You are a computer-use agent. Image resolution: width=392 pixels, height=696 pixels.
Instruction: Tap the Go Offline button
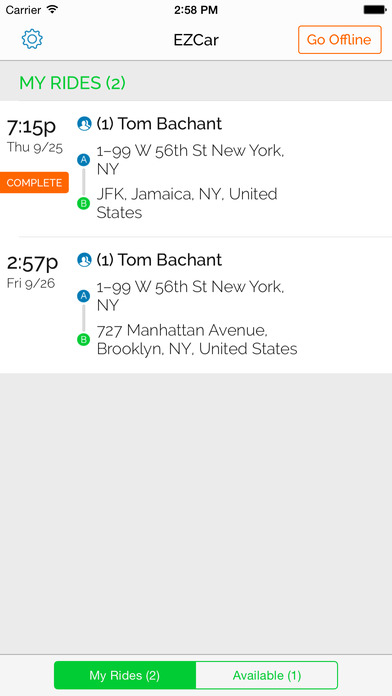click(340, 40)
